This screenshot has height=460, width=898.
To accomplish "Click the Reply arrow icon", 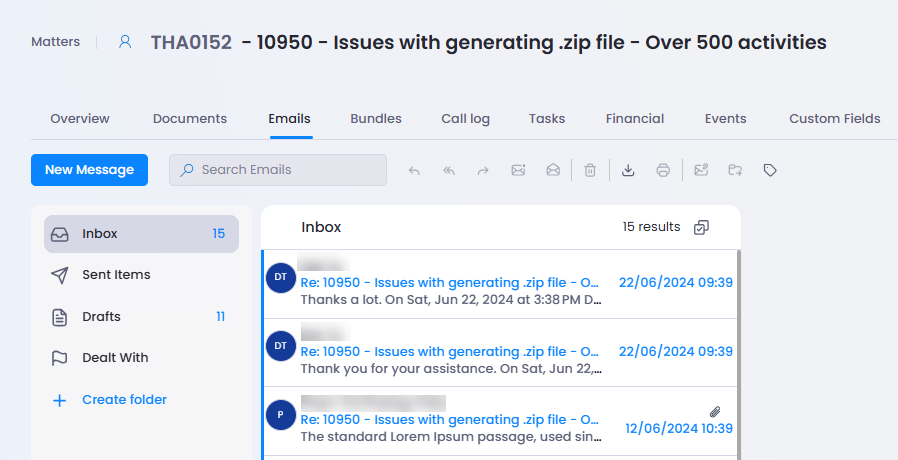I will [414, 170].
